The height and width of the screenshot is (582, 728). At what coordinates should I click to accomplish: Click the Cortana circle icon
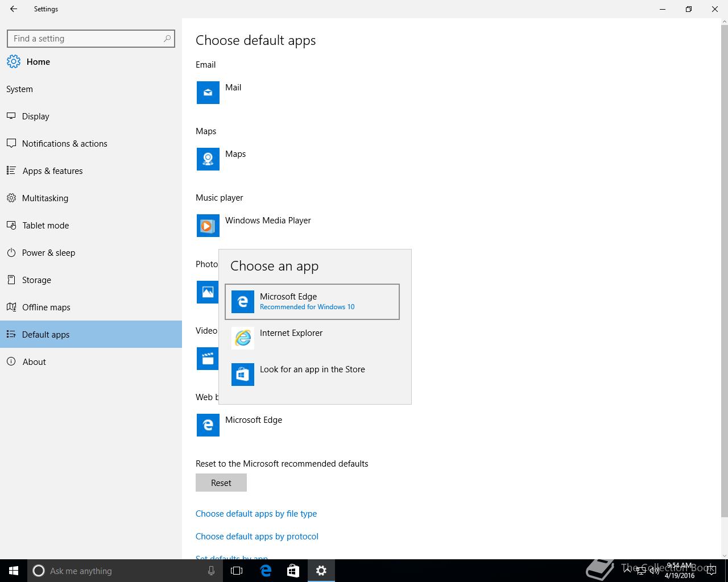39,571
